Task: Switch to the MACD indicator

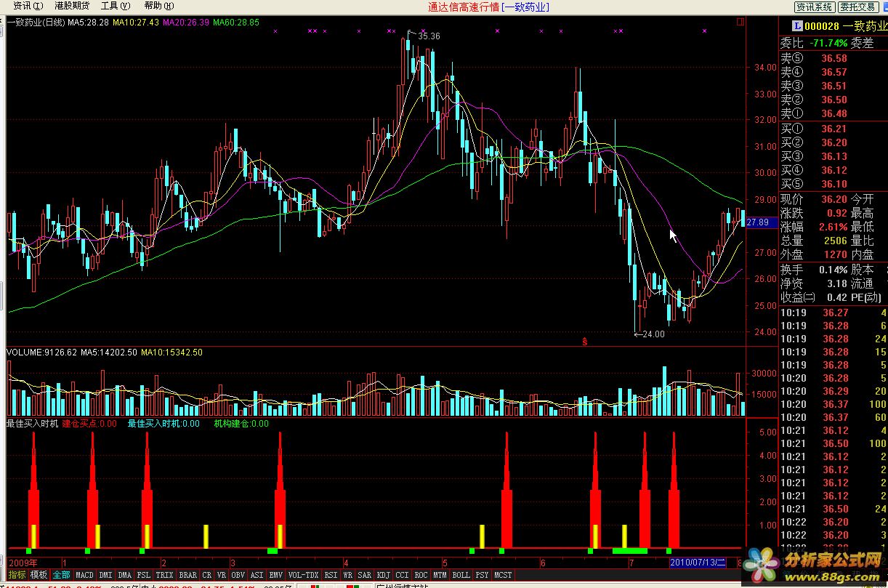Action: click(84, 575)
